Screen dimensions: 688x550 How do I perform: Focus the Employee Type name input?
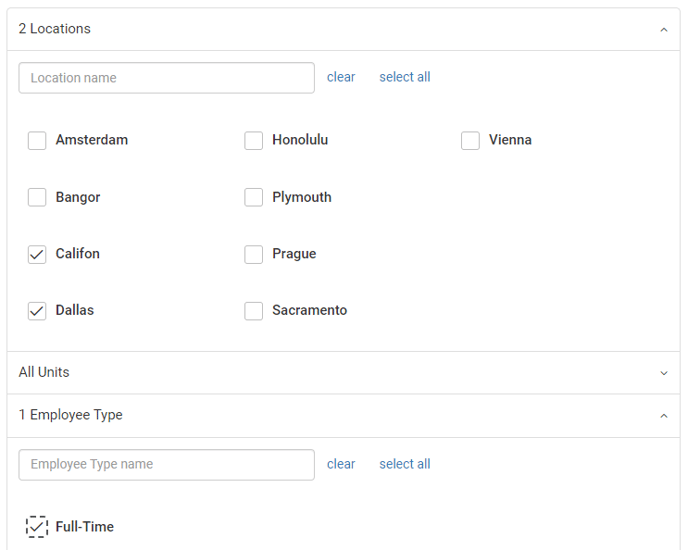166,465
